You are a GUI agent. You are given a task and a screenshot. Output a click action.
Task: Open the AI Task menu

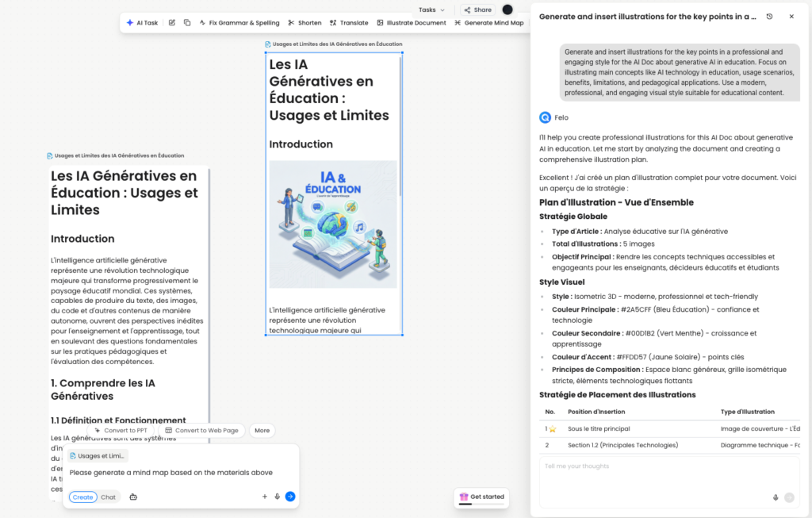142,23
